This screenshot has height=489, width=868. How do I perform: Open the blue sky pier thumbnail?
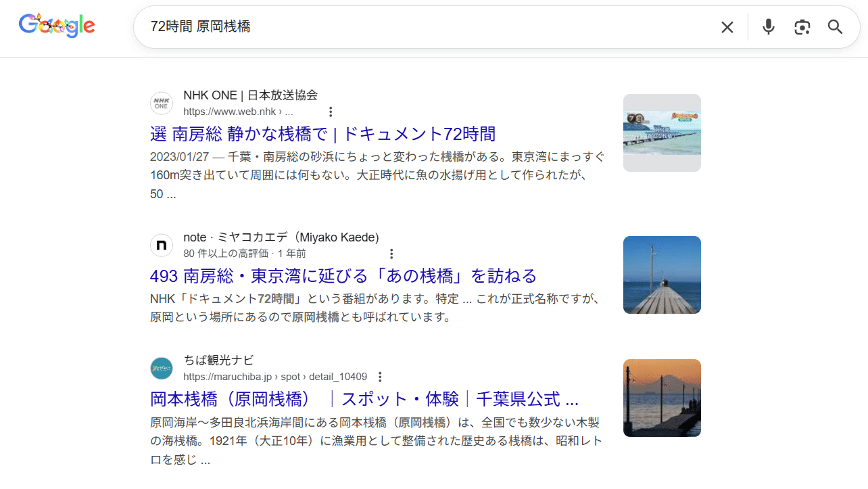[x=662, y=275]
